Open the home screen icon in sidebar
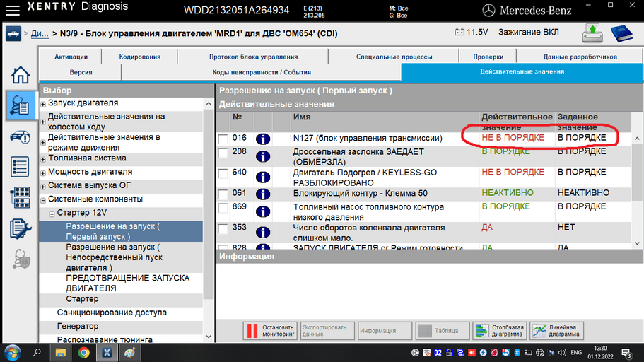Viewport: 644px width, 362px height. click(20, 75)
